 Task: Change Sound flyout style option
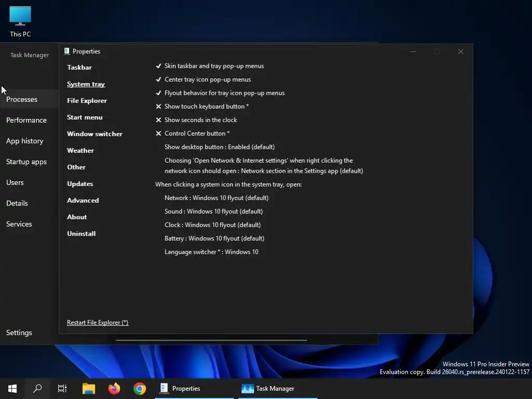pyautogui.click(x=214, y=212)
